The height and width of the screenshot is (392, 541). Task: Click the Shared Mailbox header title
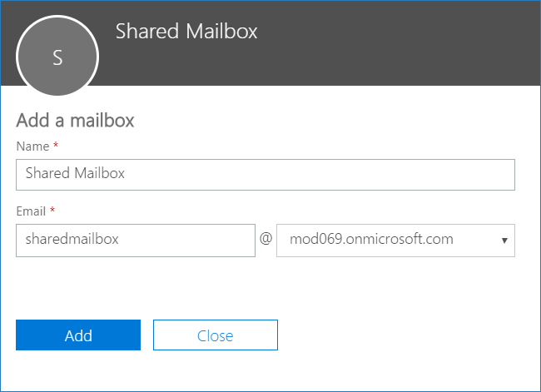[186, 31]
